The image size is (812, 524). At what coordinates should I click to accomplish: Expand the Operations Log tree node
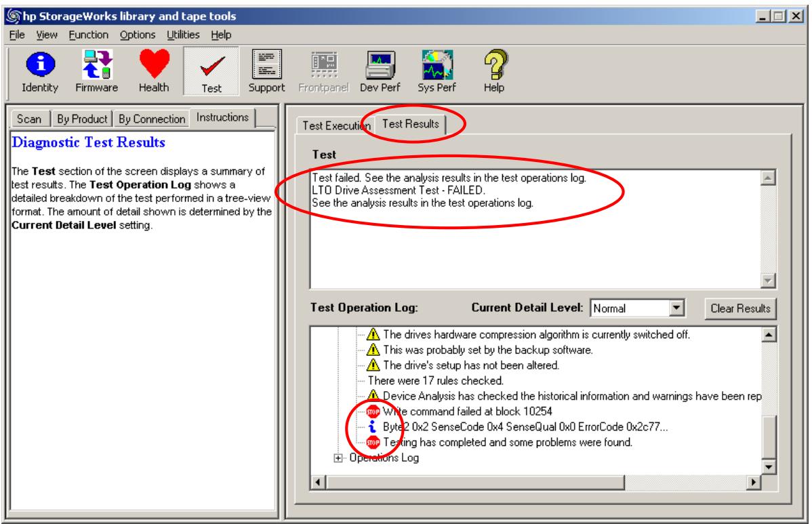(338, 458)
